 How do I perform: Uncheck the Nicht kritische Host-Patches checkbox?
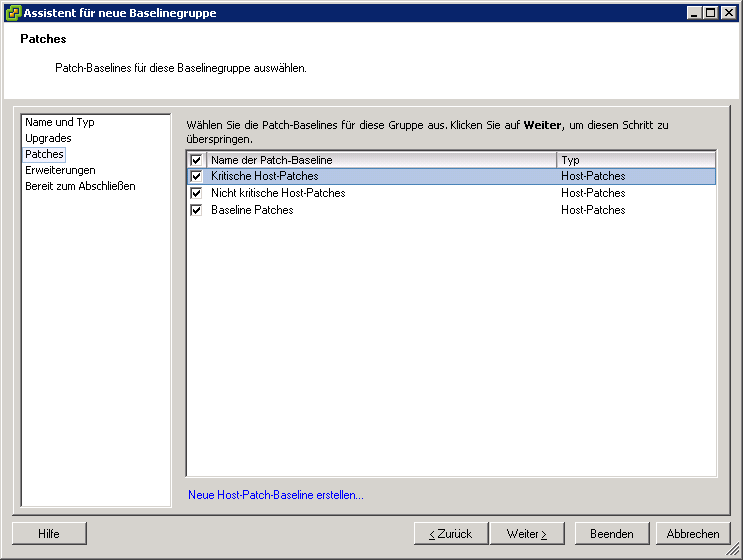pos(196,194)
